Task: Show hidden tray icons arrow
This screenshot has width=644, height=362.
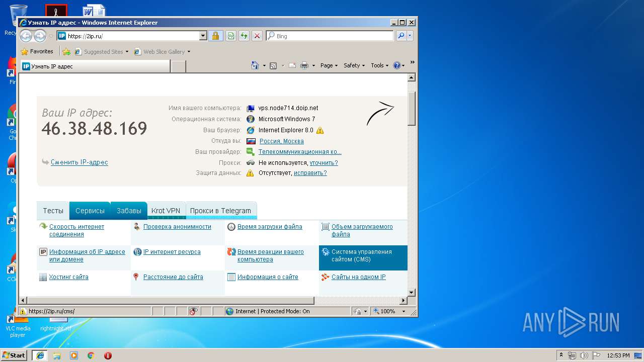Action: [x=561, y=355]
